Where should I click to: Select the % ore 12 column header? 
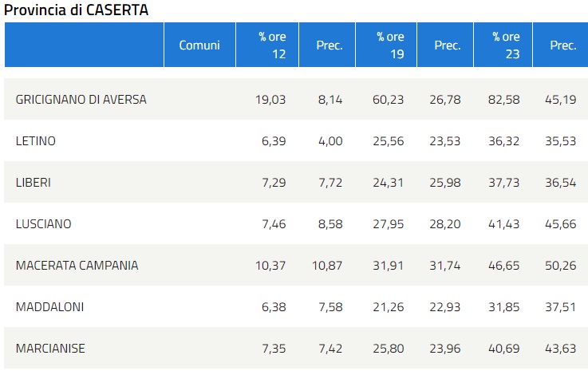tap(272, 45)
